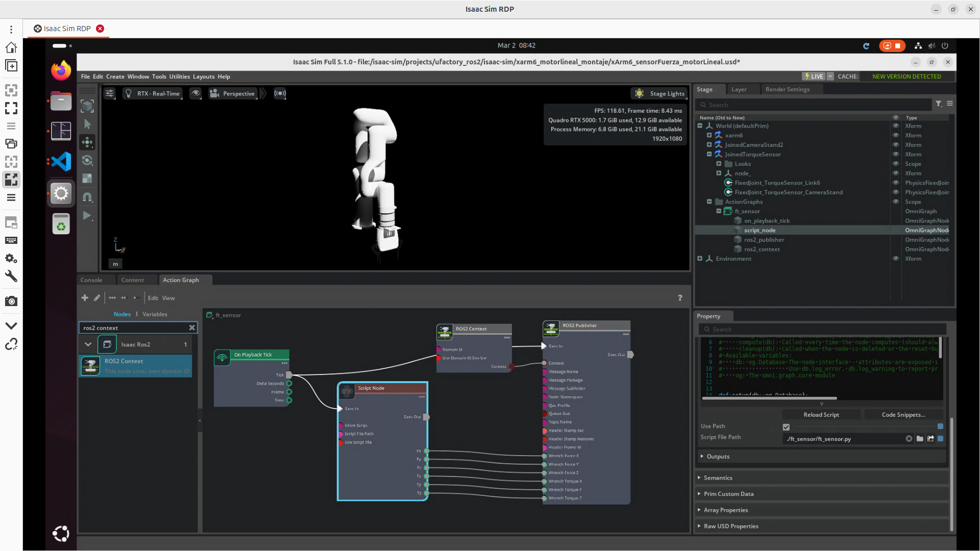Open Ubuntu Show Applications launcher
This screenshot has height=551, width=980.
click(x=61, y=534)
